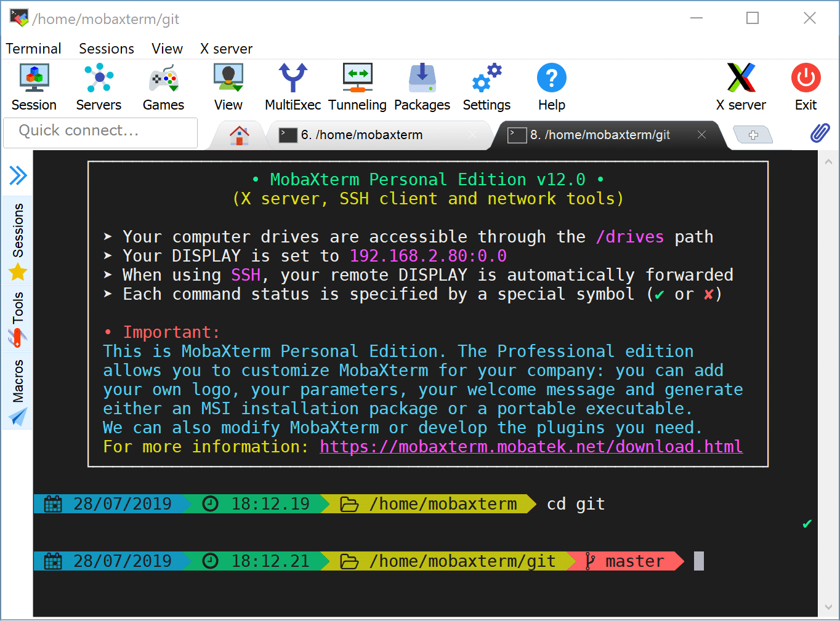This screenshot has height=621, width=840.
Task: Close the /home/mobaxterm/git tab
Action: click(701, 135)
